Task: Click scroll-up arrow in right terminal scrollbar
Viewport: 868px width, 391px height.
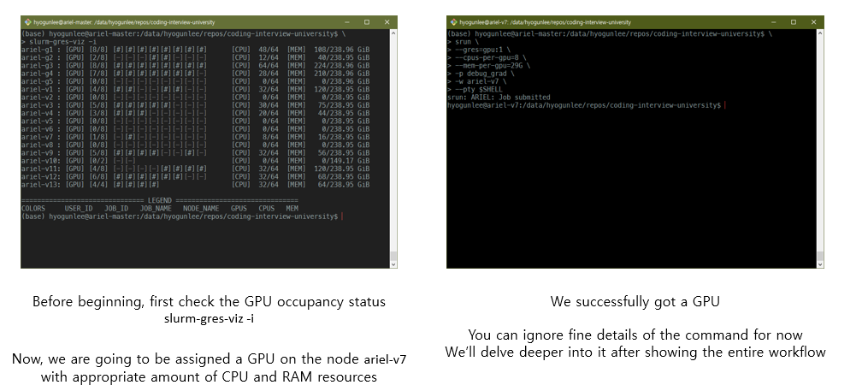Action: pyautogui.click(x=820, y=33)
